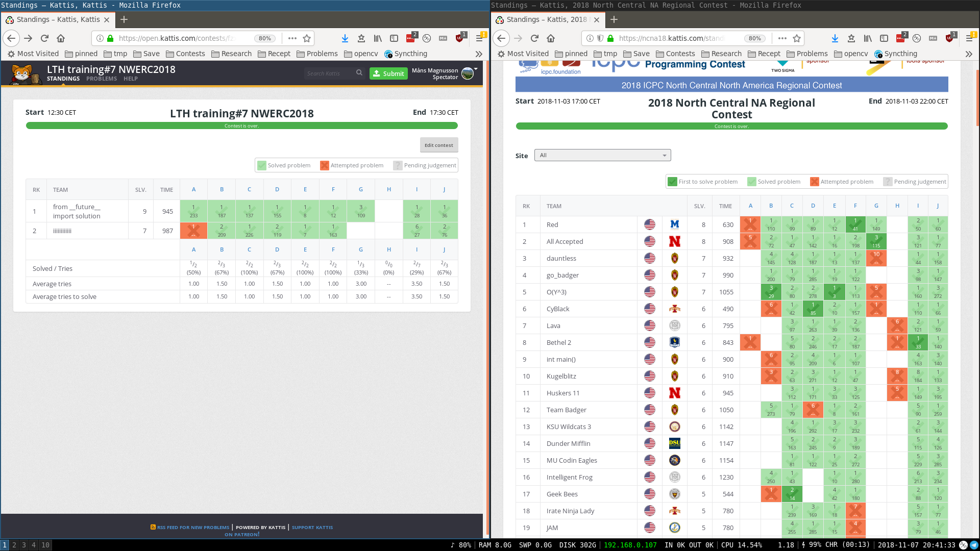The height and width of the screenshot is (551, 980).
Task: Go back in right Firefox window
Action: [x=502, y=38]
